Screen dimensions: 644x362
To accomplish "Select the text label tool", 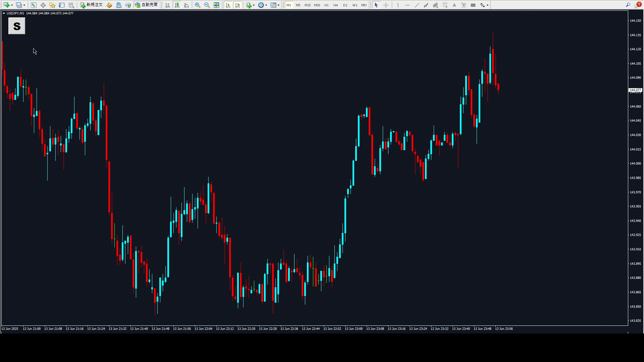I will [x=464, y=5].
